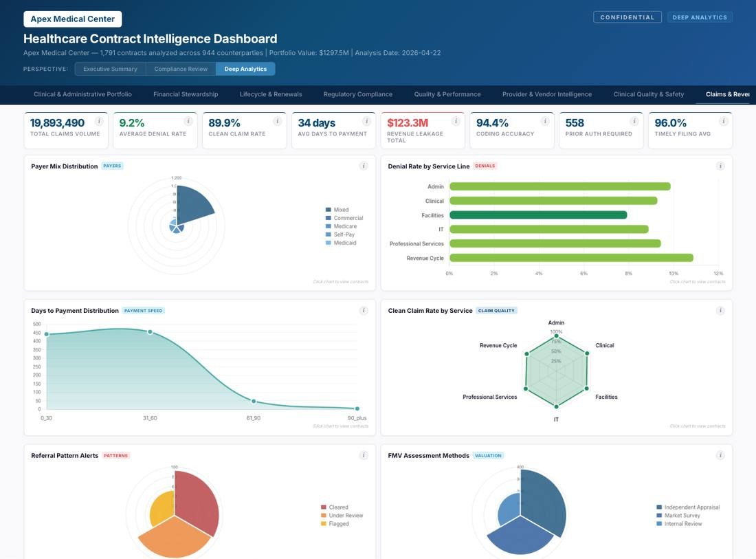Click the Apex Medical Center logo badge
756x559 pixels.
pyautogui.click(x=73, y=19)
